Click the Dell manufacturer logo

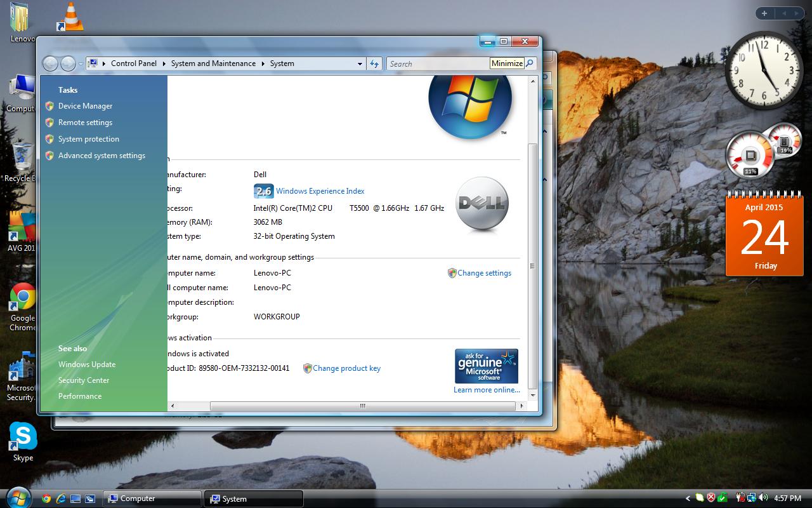coord(482,203)
